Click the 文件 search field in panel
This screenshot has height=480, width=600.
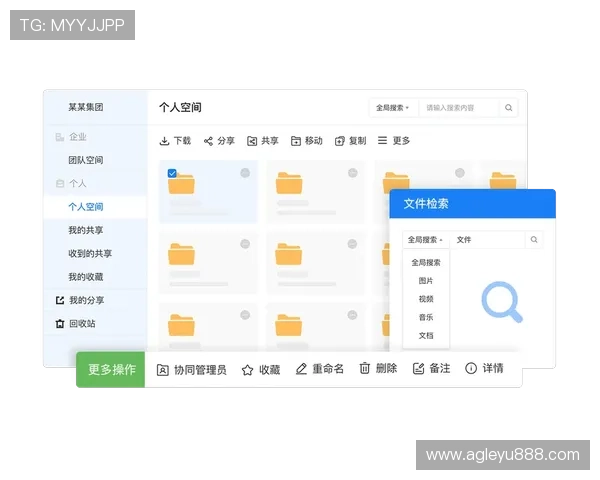click(x=488, y=240)
